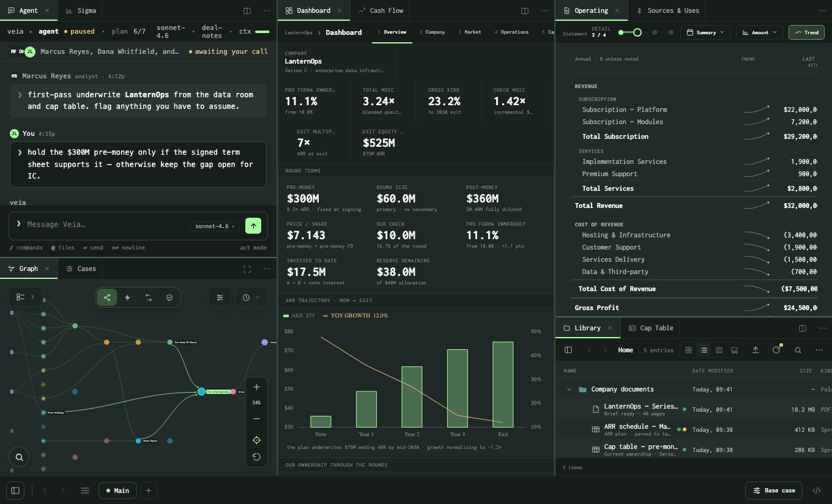Select the shield check mode in graph toolbar

click(169, 297)
